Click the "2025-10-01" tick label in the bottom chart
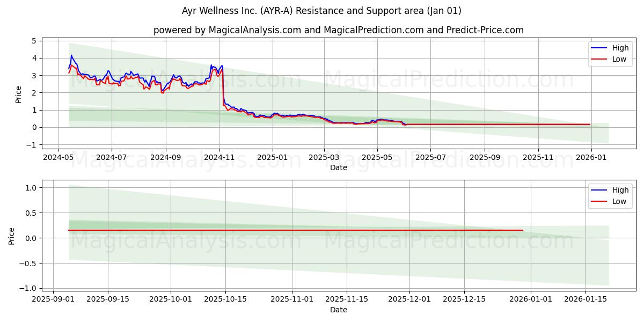 tap(171, 299)
